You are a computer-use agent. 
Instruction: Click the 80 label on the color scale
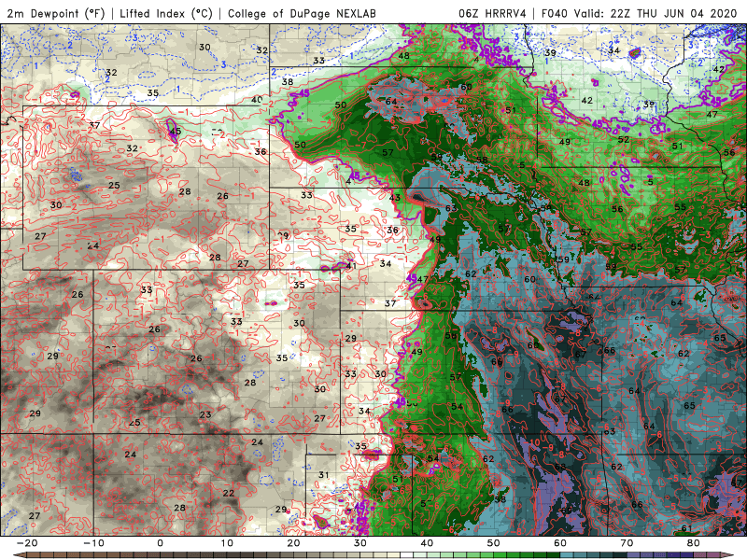[x=694, y=543]
